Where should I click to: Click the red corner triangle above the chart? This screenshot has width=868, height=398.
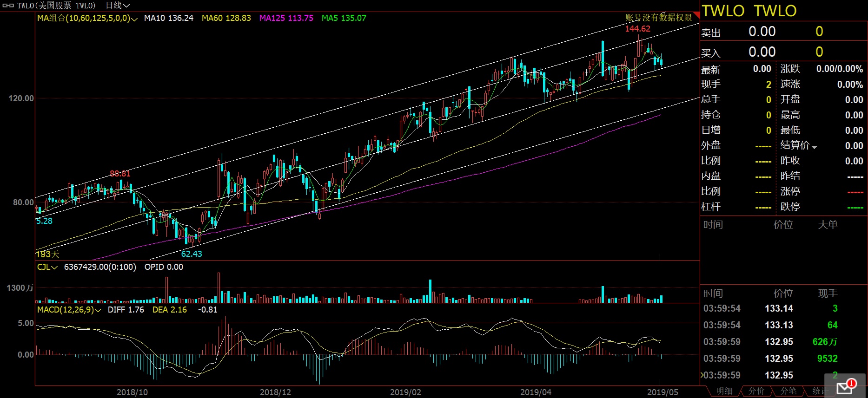coord(696,15)
